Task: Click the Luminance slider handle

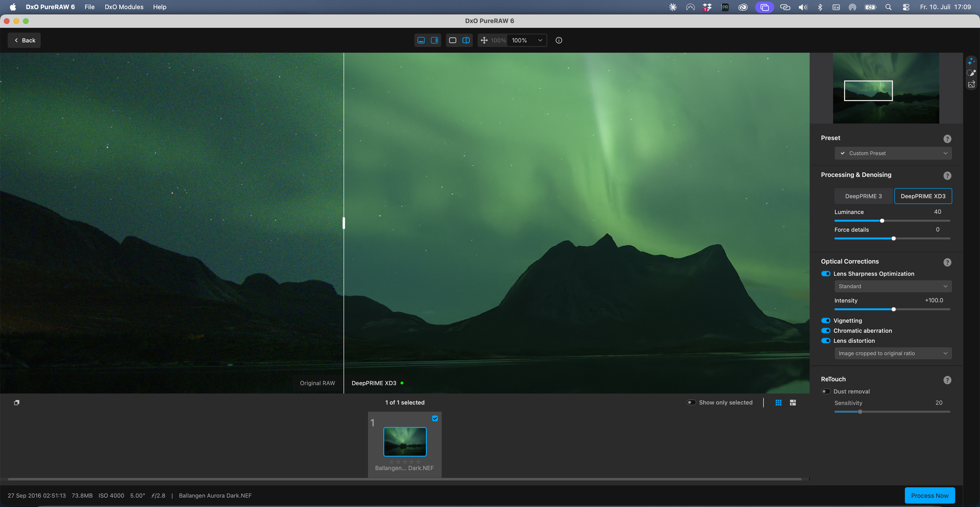Action: point(882,221)
